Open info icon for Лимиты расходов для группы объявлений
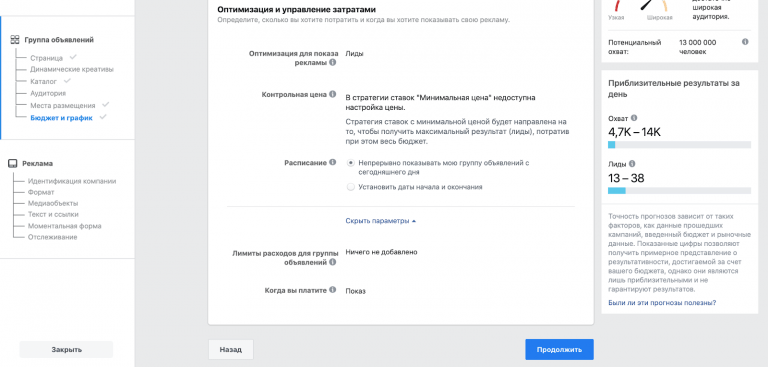The width and height of the screenshot is (768, 367). 333,262
